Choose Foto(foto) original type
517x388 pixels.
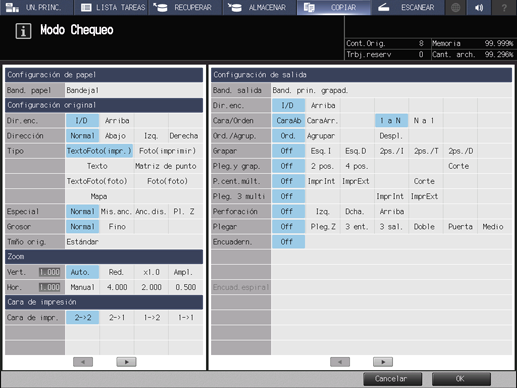click(168, 181)
